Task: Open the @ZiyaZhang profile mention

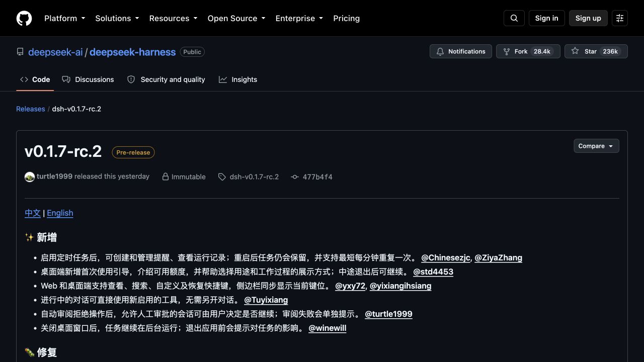Action: pyautogui.click(x=498, y=257)
